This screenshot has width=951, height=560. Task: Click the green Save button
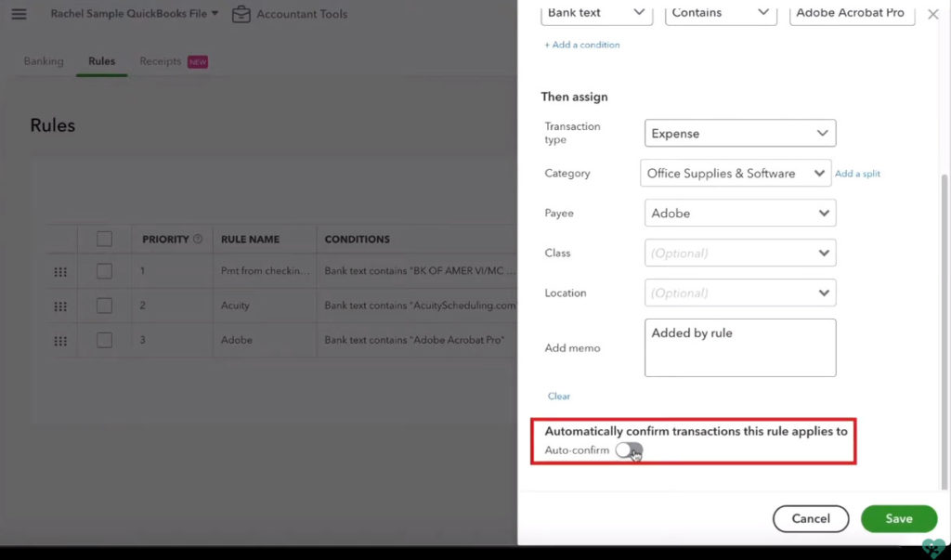[x=898, y=519]
